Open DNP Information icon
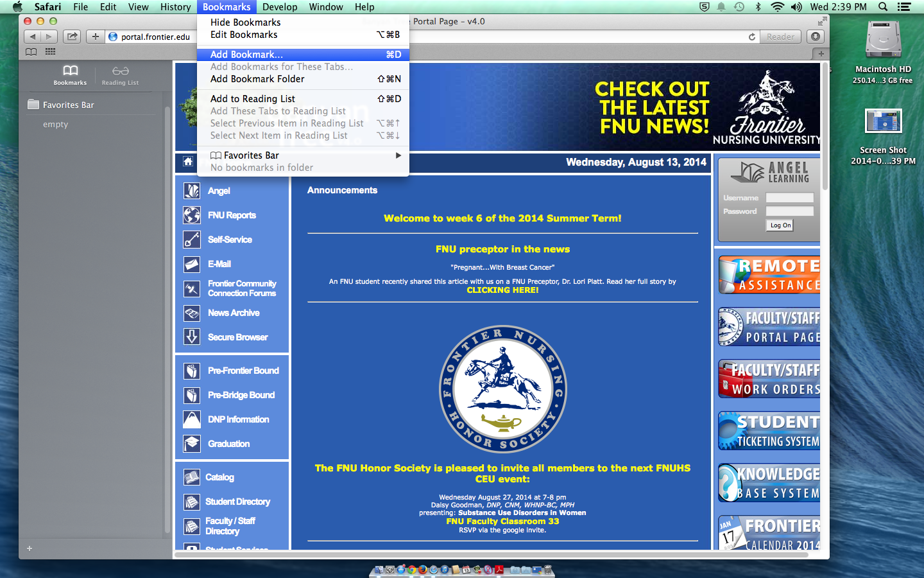 pyautogui.click(x=191, y=419)
